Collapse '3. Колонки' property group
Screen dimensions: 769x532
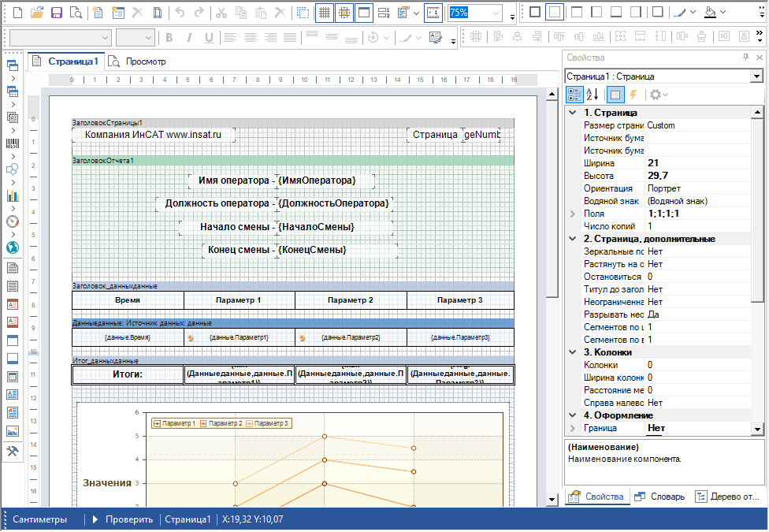[x=572, y=352]
